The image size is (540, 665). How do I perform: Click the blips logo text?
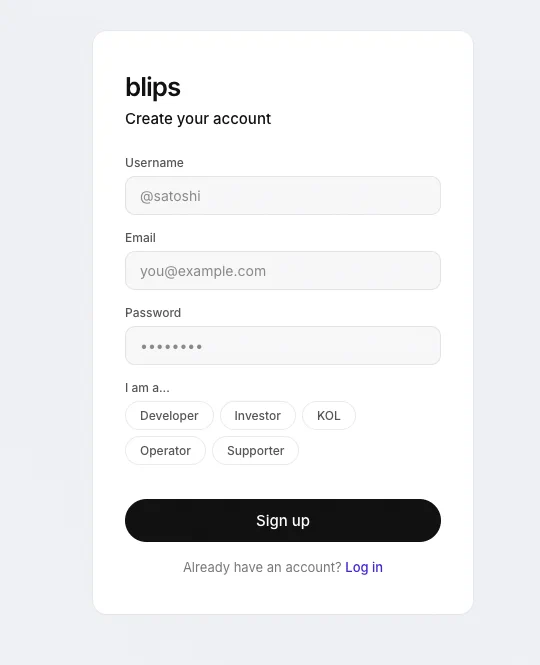[153, 87]
